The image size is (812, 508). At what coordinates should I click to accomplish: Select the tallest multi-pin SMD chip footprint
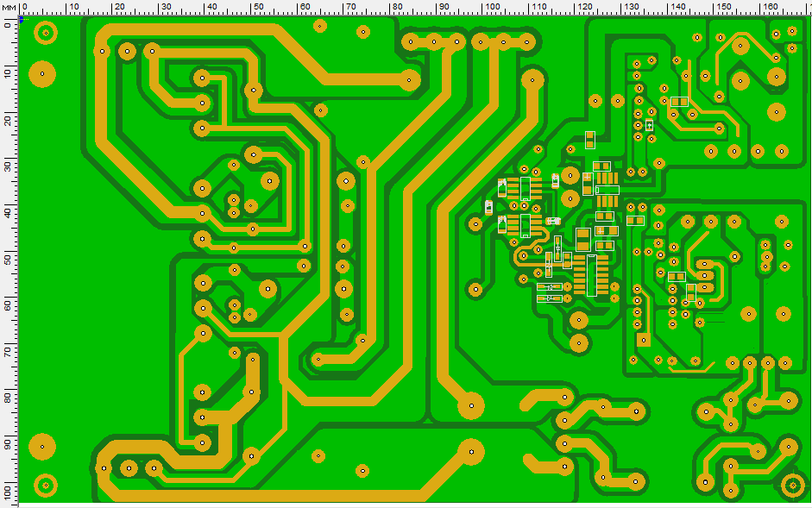(591, 275)
